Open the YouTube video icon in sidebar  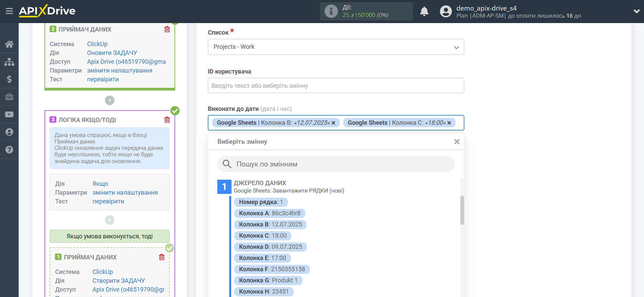(x=9, y=115)
